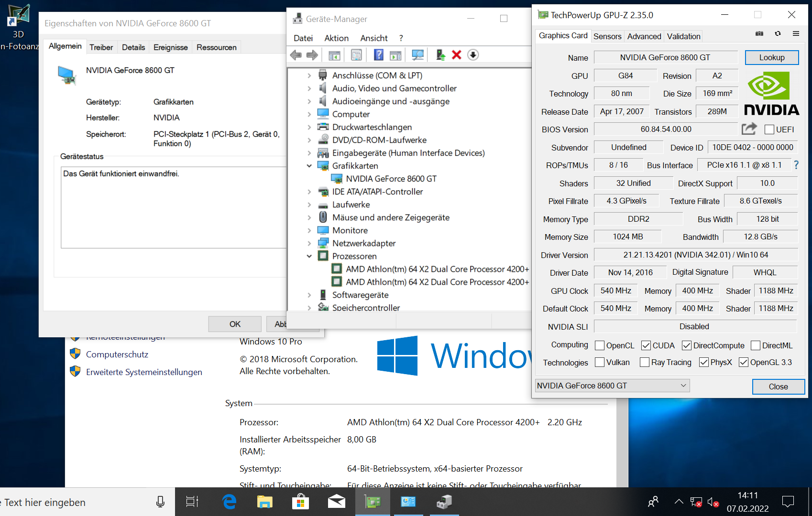Switch to Geräte-Manager taskbar button
812x516 pixels.
[x=444, y=502]
